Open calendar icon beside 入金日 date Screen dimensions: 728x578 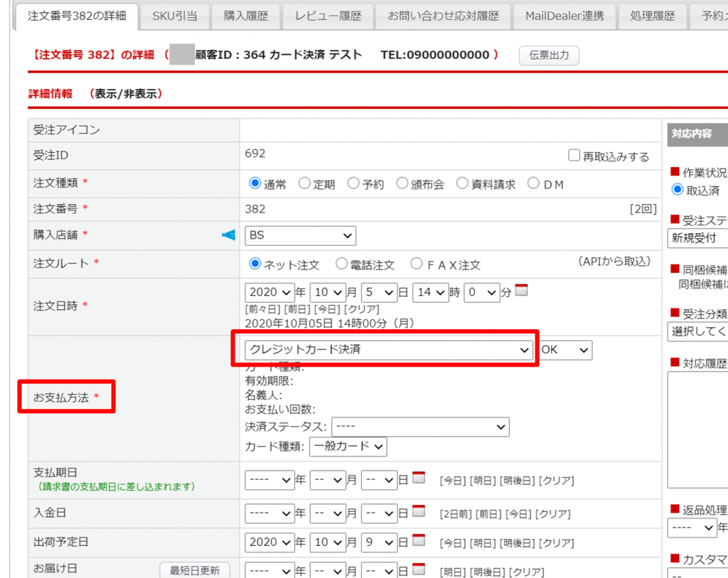point(419,511)
